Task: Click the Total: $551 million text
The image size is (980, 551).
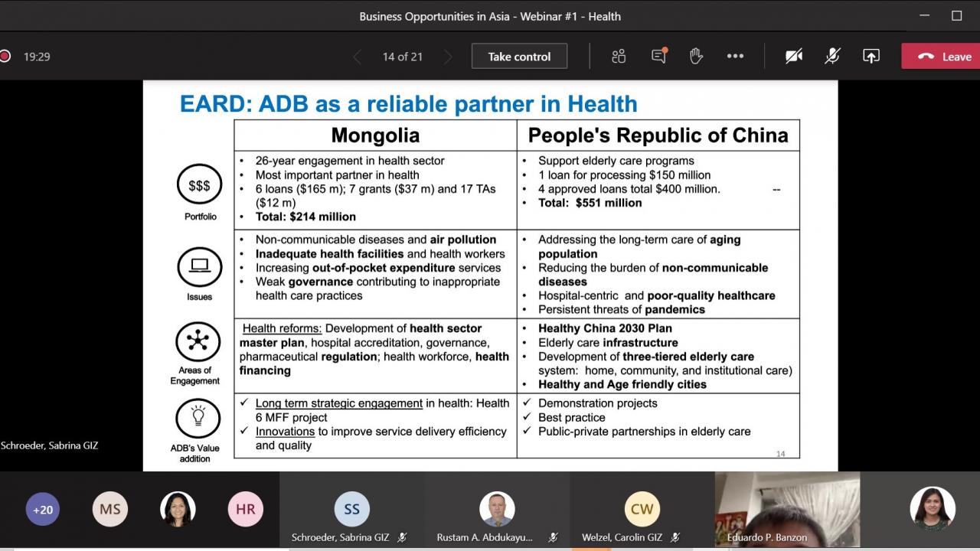Action: (x=590, y=203)
